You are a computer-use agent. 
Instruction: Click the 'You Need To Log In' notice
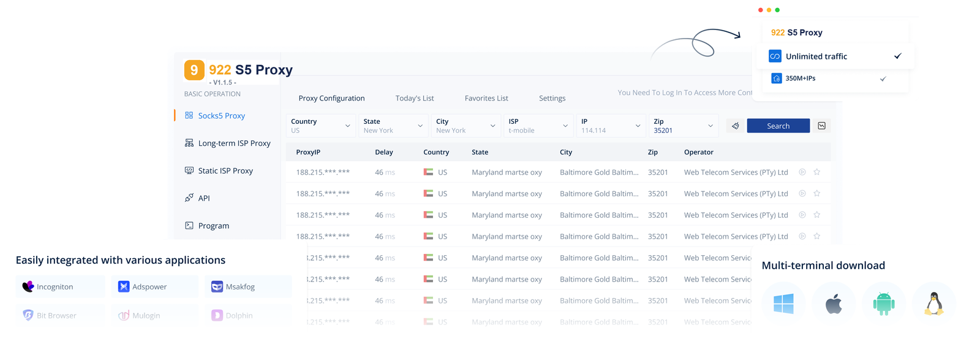[x=685, y=93]
